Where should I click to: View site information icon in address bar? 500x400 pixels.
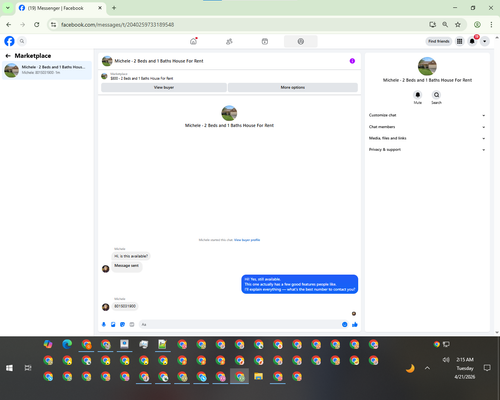(53, 24)
